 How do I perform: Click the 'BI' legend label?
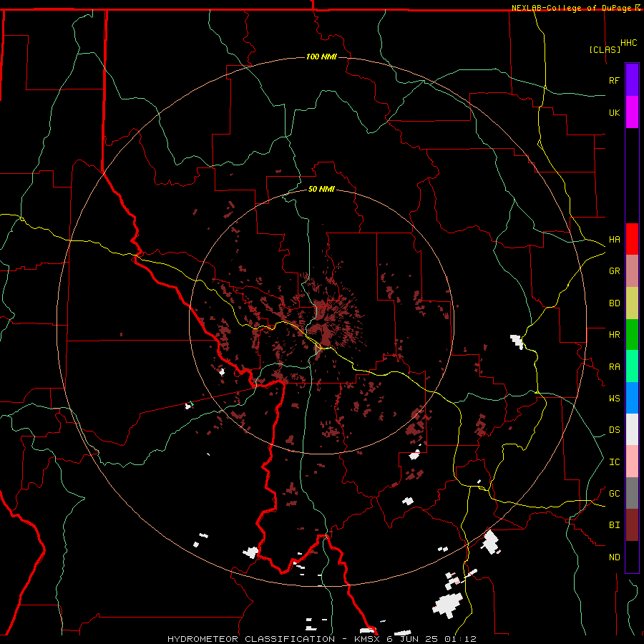614,525
